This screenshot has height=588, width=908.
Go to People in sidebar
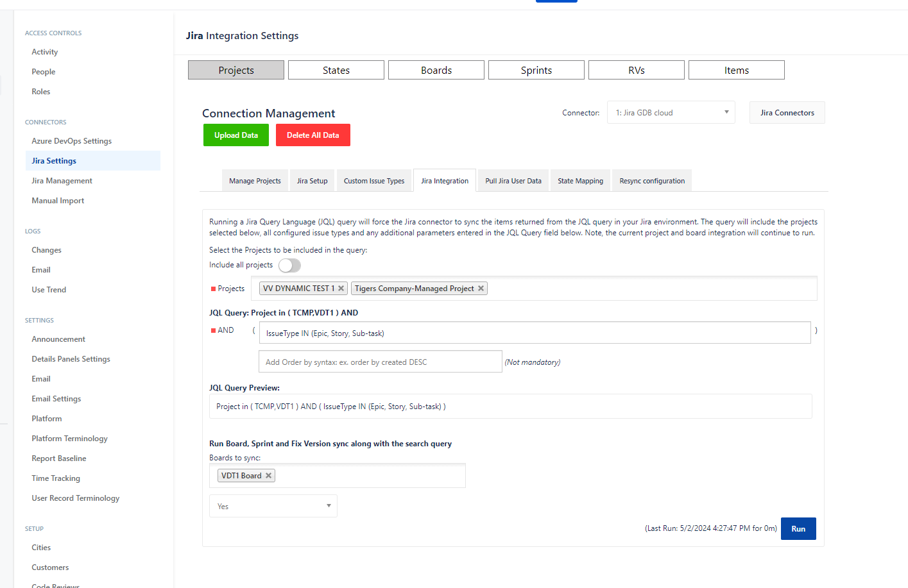click(44, 72)
